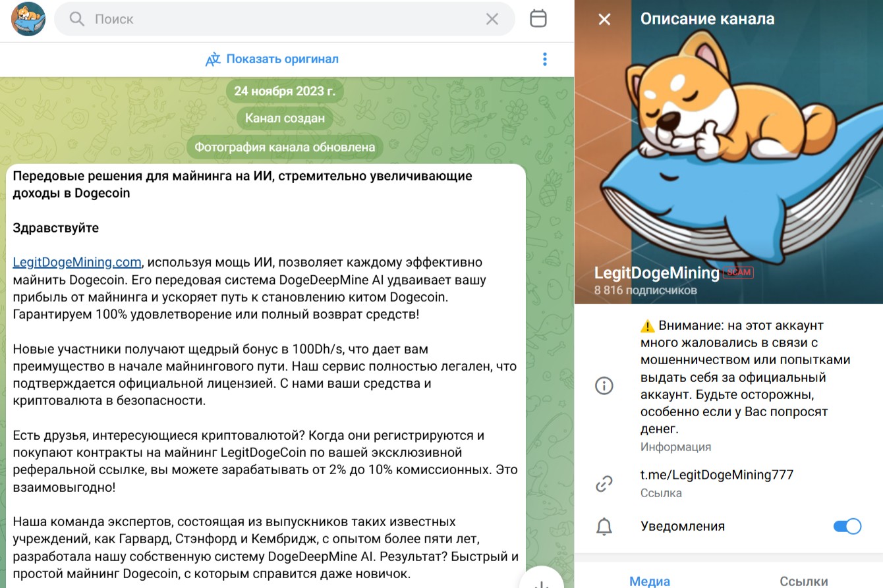Click the t.me/LegitDogeMining777 channel link

(x=717, y=475)
